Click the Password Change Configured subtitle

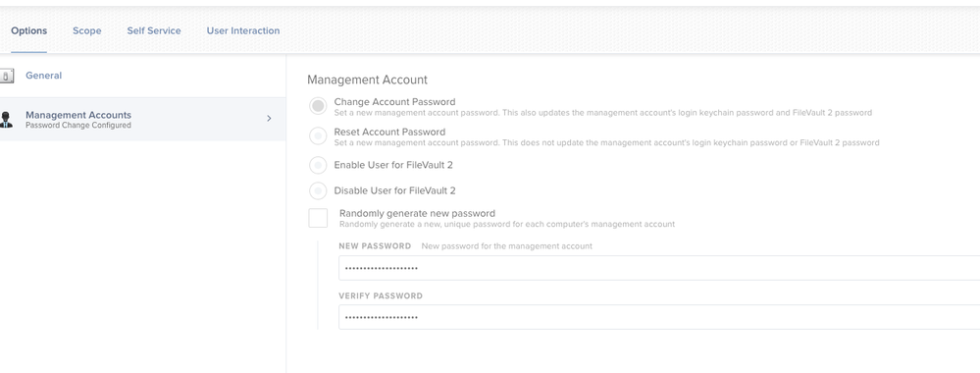coord(78,126)
